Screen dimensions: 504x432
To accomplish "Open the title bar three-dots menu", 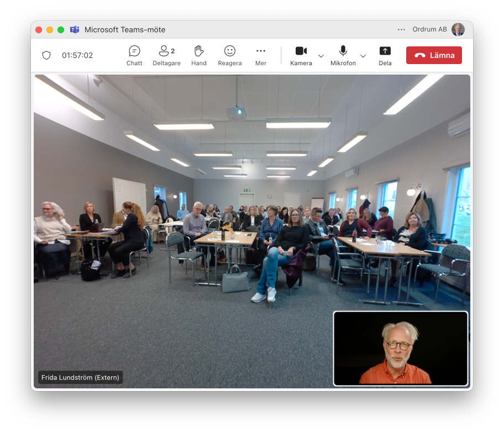I will pyautogui.click(x=401, y=30).
